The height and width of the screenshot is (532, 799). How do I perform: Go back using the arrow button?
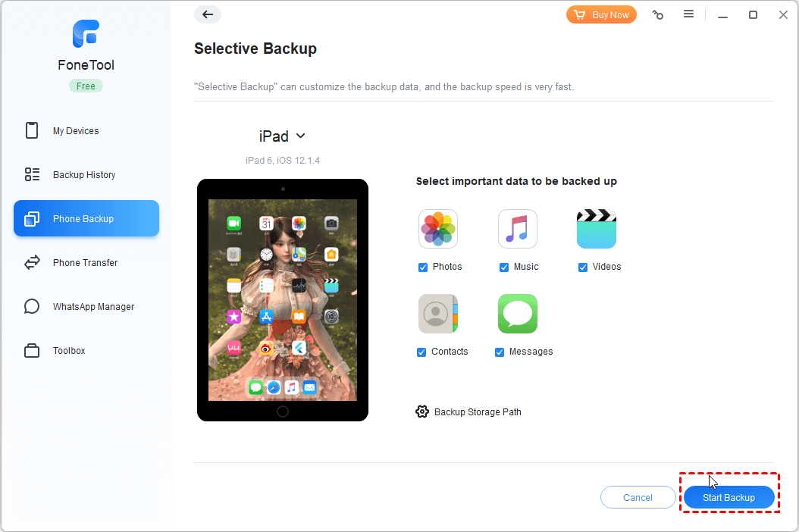point(208,14)
